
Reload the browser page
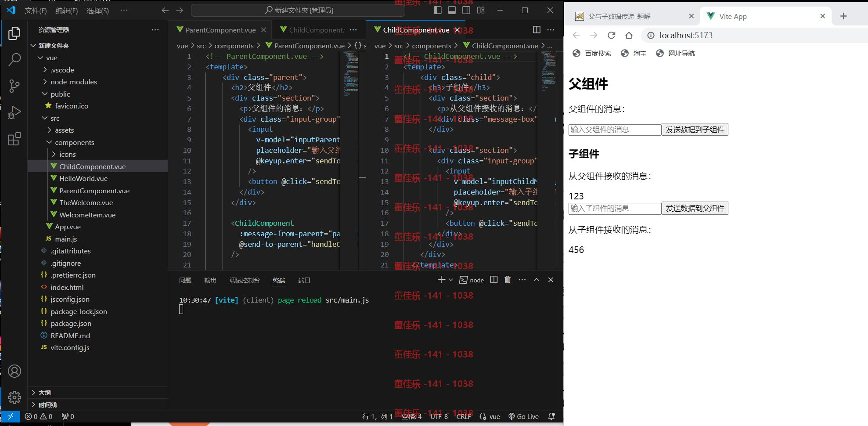[x=611, y=35]
